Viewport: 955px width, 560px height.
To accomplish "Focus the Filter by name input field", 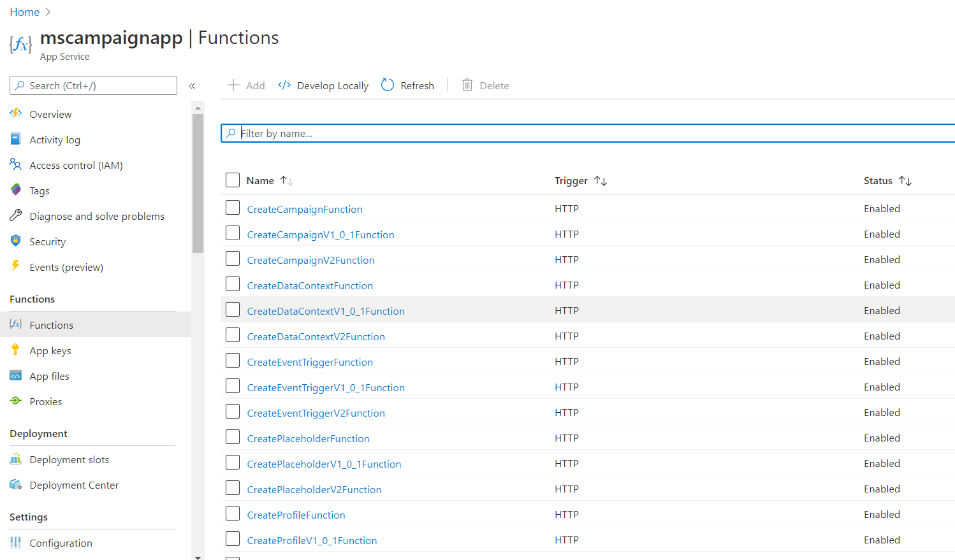I will [x=593, y=133].
